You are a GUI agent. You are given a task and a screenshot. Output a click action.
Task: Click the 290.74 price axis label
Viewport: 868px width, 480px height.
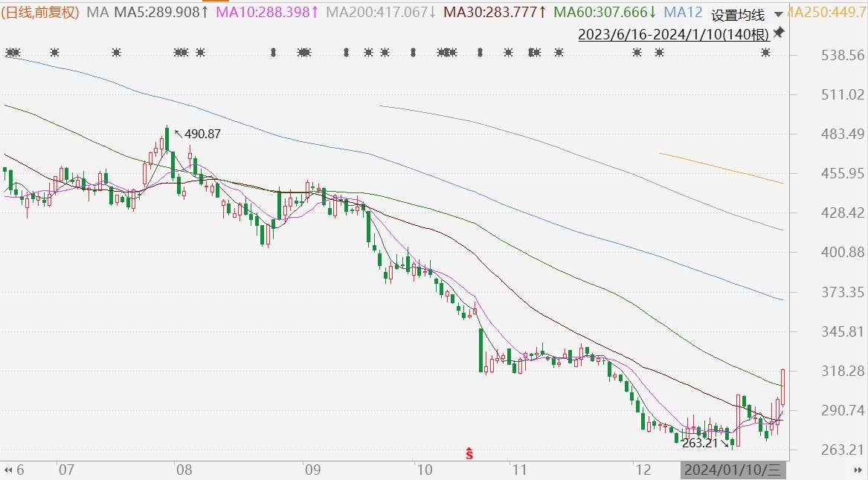click(x=843, y=410)
